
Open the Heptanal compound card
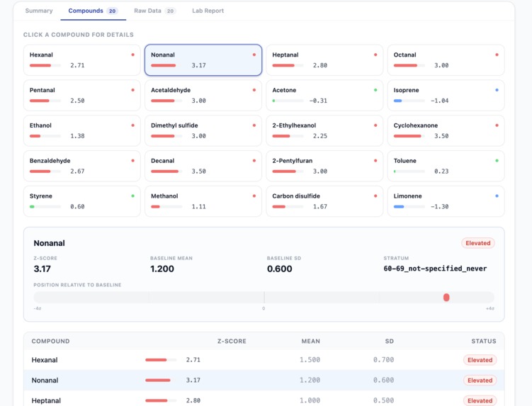pos(324,60)
